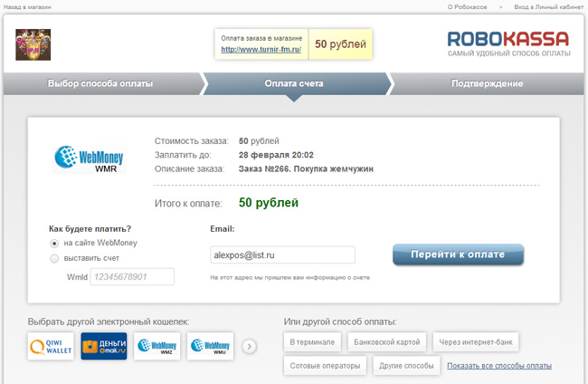
Task: Select the 'Банковской картой' payment method
Action: (x=387, y=342)
